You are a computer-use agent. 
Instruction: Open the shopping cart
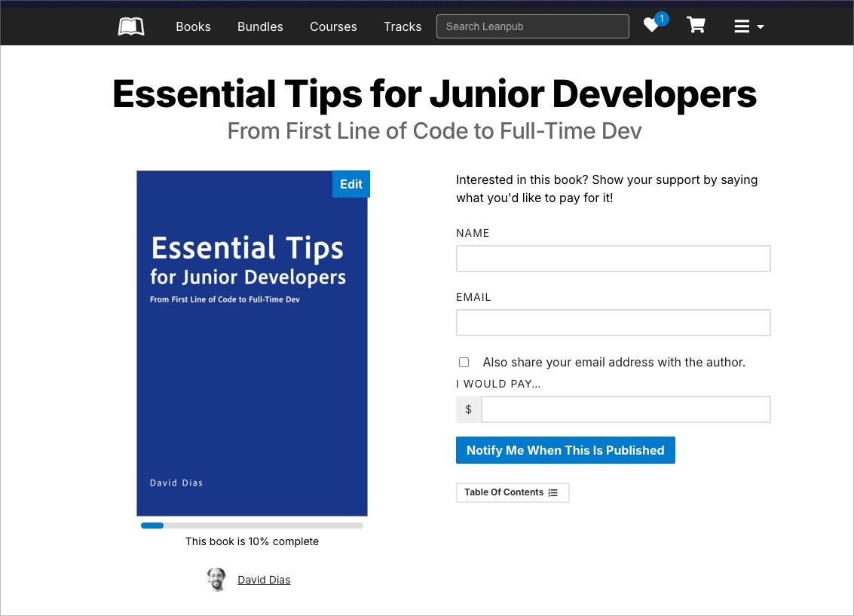(696, 25)
